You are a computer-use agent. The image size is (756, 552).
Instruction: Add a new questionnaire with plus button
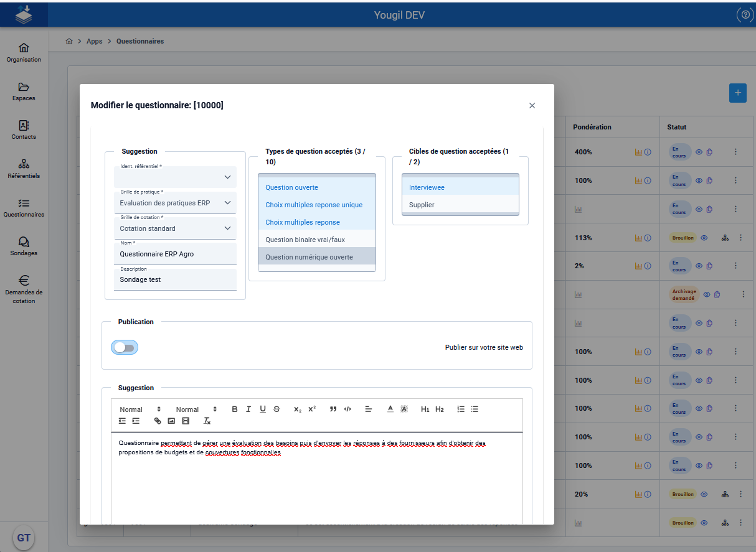[x=738, y=93]
